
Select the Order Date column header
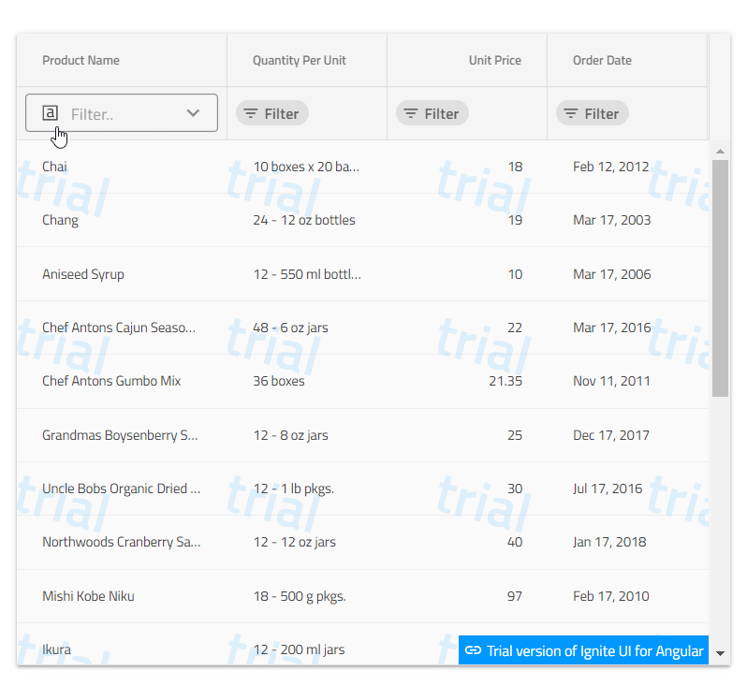(602, 61)
